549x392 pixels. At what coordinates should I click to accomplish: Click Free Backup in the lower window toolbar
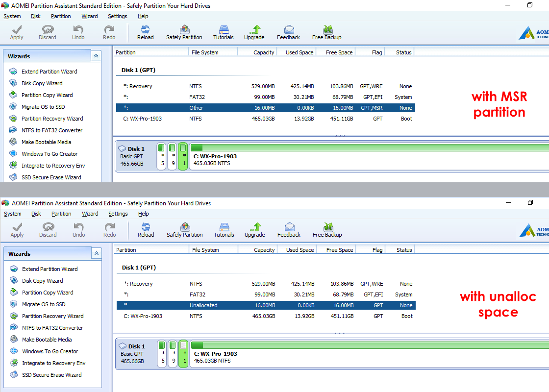point(327,230)
